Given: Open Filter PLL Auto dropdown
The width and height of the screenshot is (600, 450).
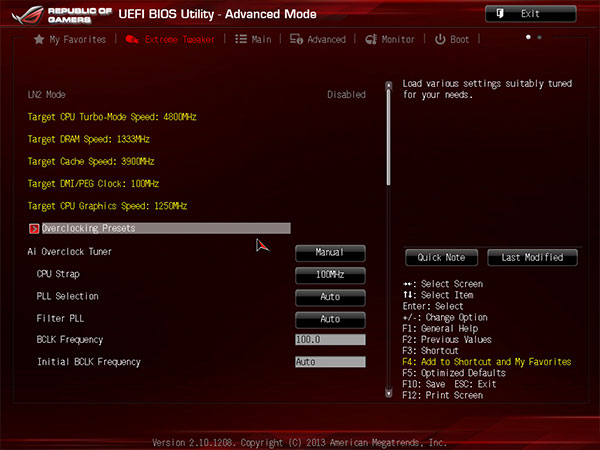Looking at the screenshot, I should [330, 320].
